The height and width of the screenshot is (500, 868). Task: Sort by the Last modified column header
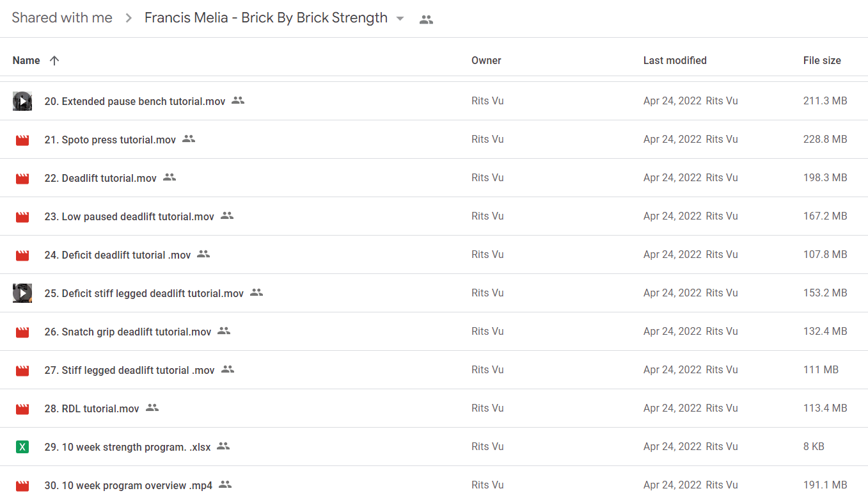coord(675,60)
